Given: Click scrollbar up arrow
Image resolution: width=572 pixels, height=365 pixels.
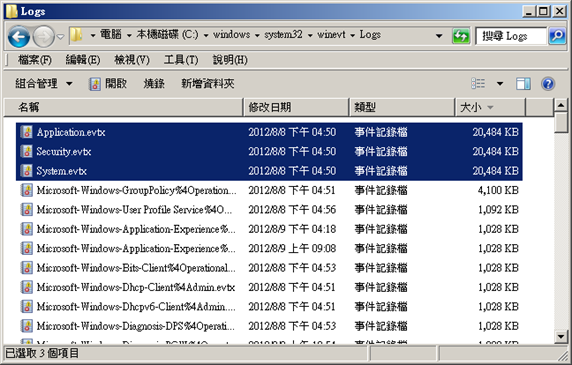Looking at the screenshot, I should [561, 106].
